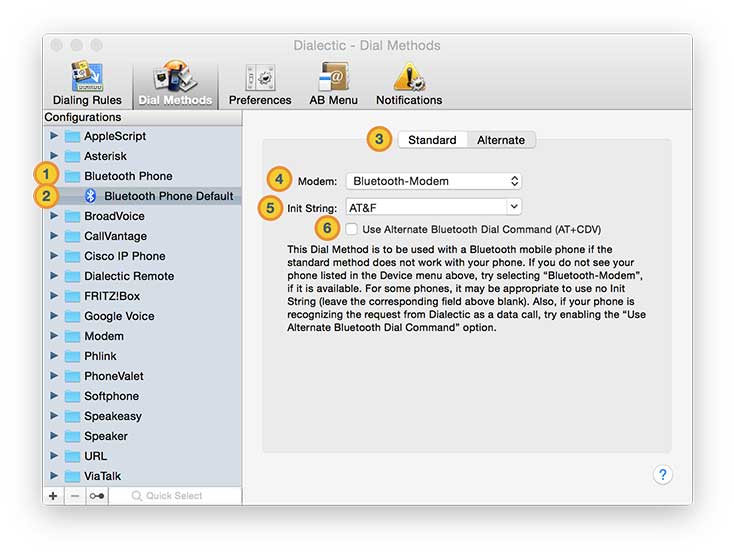This screenshot has width=734, height=555.
Task: Expand the PhoneValet configuration group
Action: 54,376
